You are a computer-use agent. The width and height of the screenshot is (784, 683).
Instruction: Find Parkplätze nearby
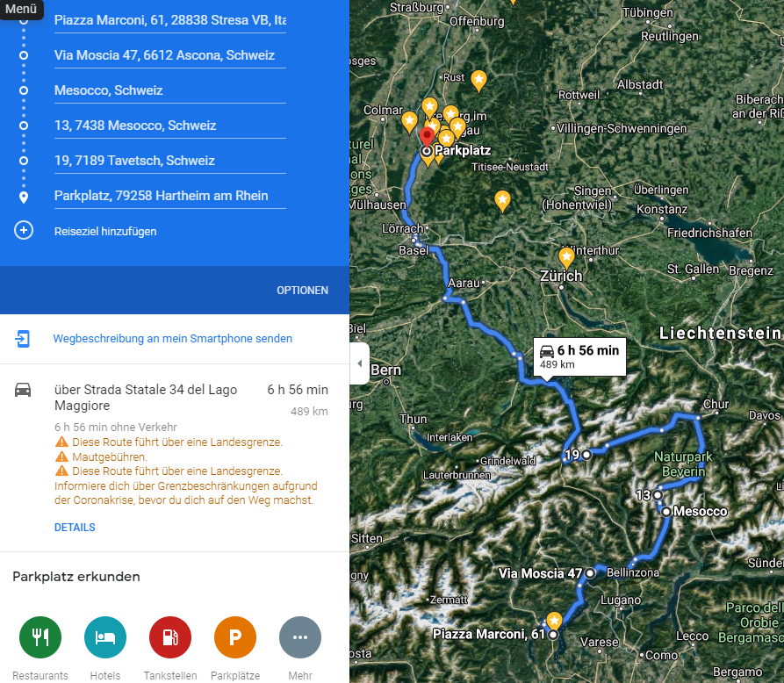tap(235, 637)
